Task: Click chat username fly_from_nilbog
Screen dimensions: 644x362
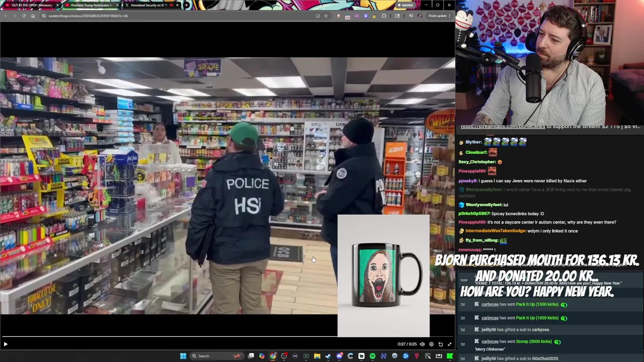Action: click(x=481, y=240)
